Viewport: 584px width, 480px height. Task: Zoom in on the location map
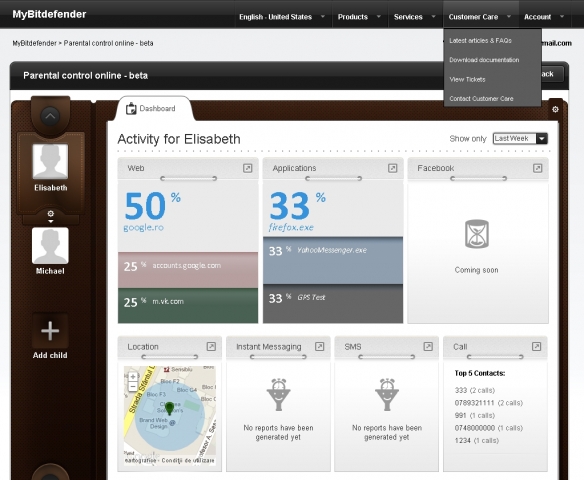(133, 377)
